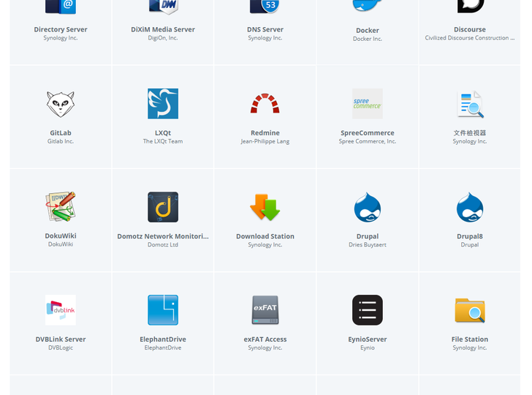Open the DNS Server package title
The height and width of the screenshot is (395, 532).
tap(265, 30)
